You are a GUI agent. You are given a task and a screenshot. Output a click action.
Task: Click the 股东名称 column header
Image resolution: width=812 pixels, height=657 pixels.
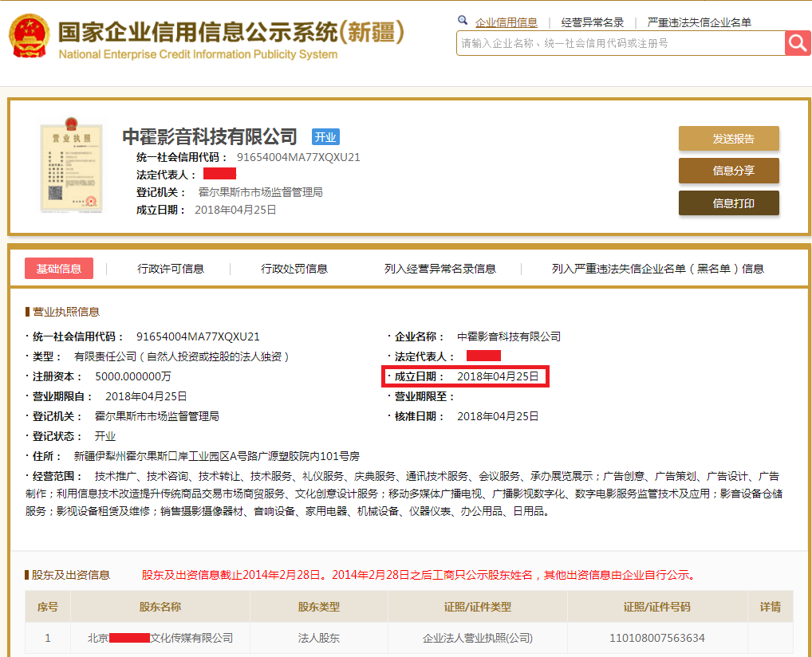[x=160, y=607]
